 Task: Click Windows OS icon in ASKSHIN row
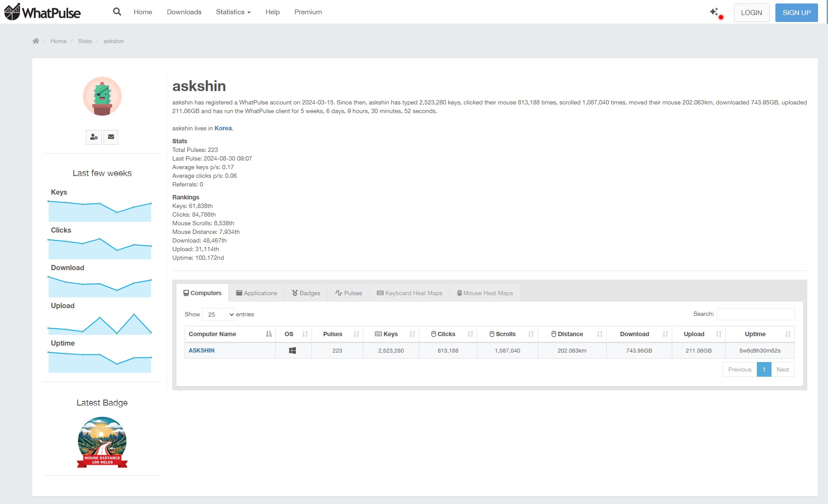coord(293,350)
